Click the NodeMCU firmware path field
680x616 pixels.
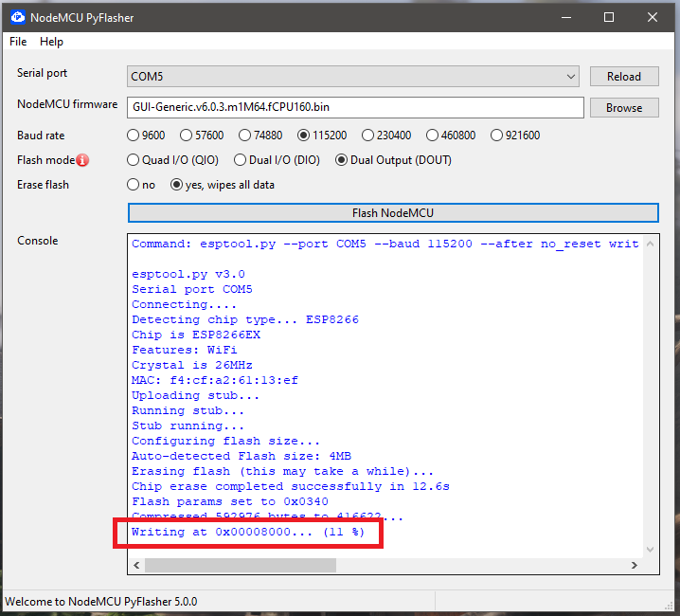[355, 107]
